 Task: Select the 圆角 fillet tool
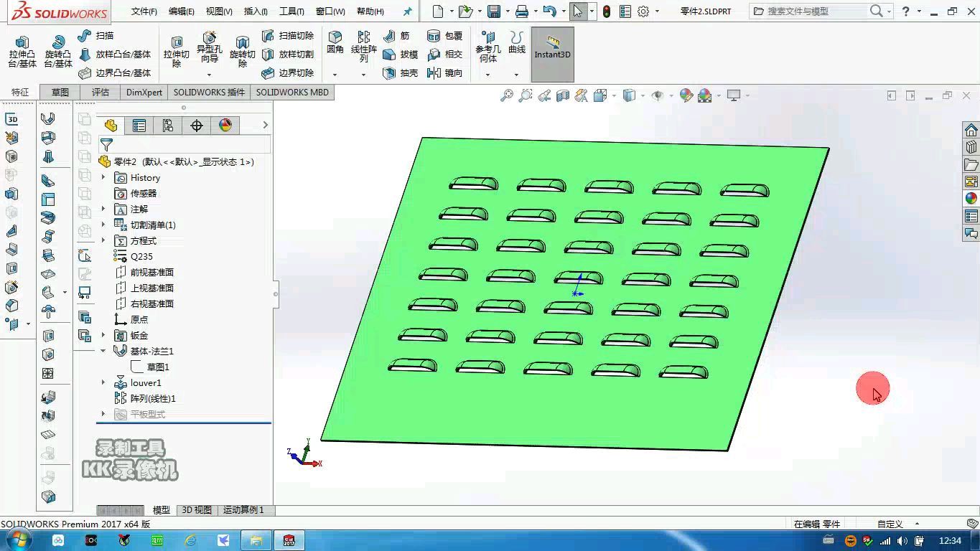point(335,43)
